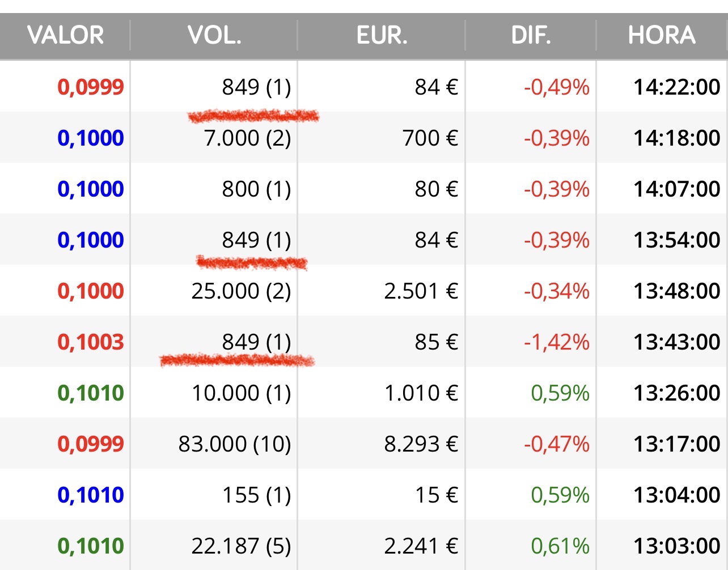This screenshot has height=570, width=728.
Task: Sort by the VOL. column header
Action: pos(215,36)
